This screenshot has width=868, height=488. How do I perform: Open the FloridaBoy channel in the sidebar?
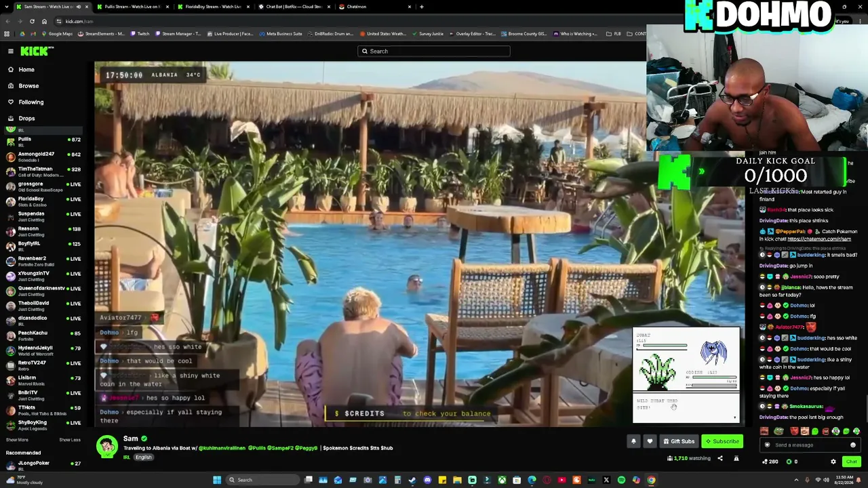[x=43, y=201]
